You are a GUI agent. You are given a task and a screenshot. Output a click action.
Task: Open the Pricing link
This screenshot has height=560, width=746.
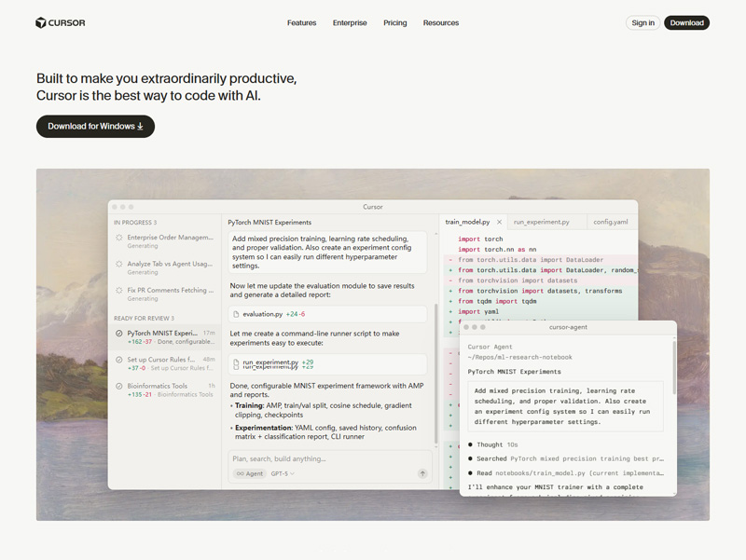(394, 22)
